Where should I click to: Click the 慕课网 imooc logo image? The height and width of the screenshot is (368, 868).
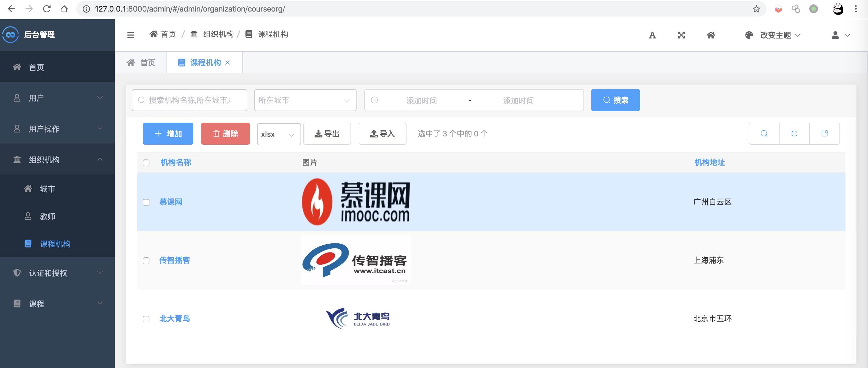(355, 202)
